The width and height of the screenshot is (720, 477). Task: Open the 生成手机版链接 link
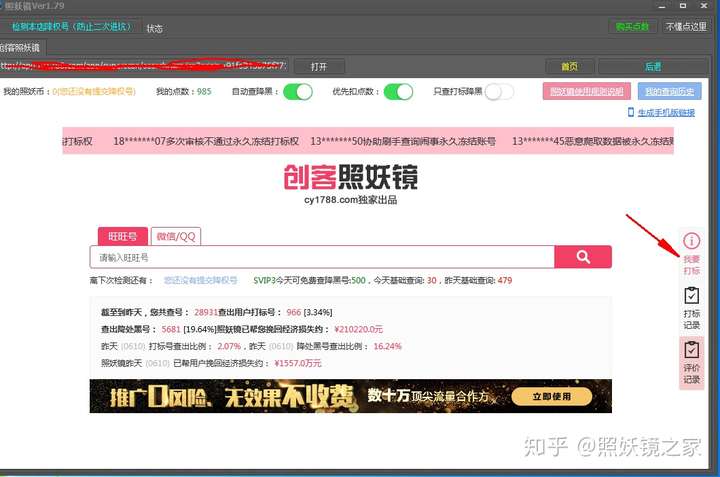pos(666,112)
